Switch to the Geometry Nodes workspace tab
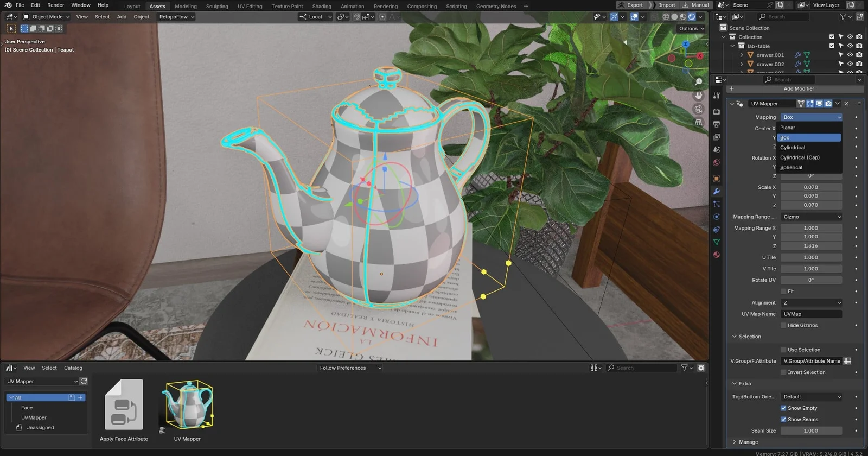 [496, 7]
